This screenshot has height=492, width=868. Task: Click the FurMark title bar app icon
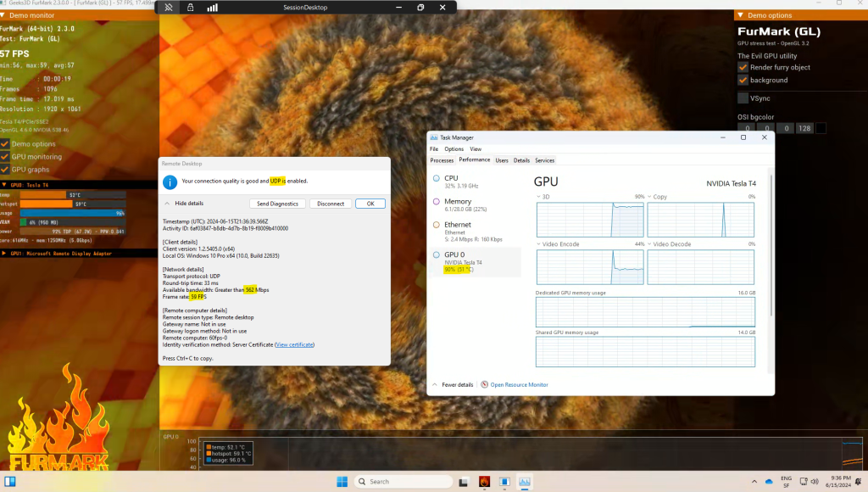[x=4, y=3]
